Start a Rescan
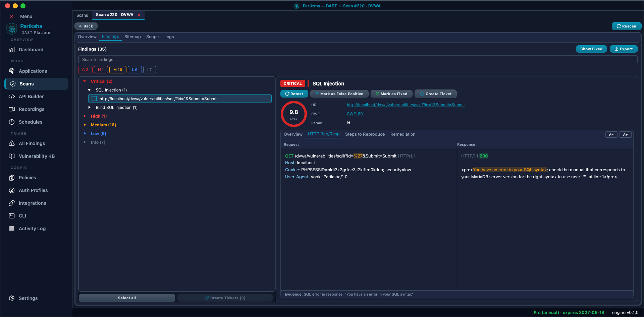 coord(626,26)
